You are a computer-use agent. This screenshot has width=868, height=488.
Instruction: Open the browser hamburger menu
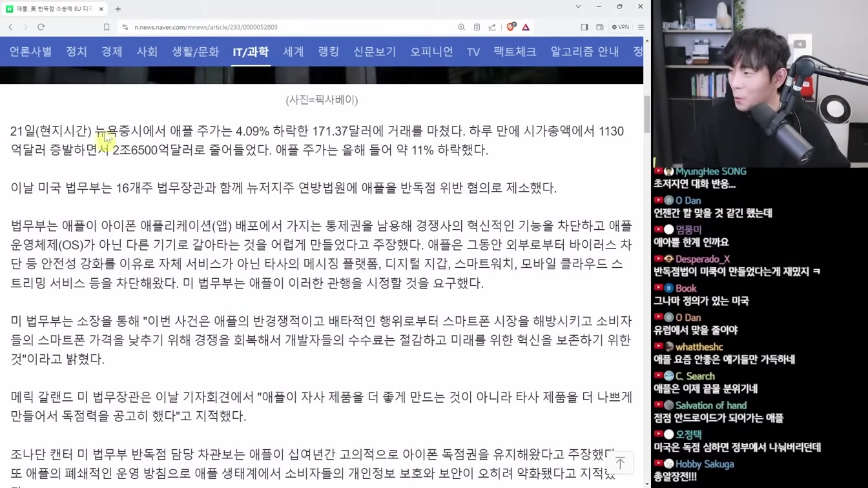[x=641, y=27]
